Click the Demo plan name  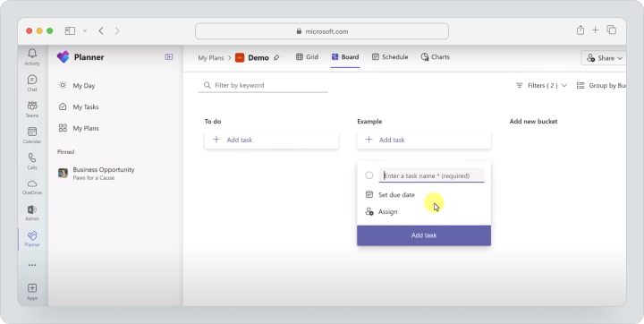[258, 58]
